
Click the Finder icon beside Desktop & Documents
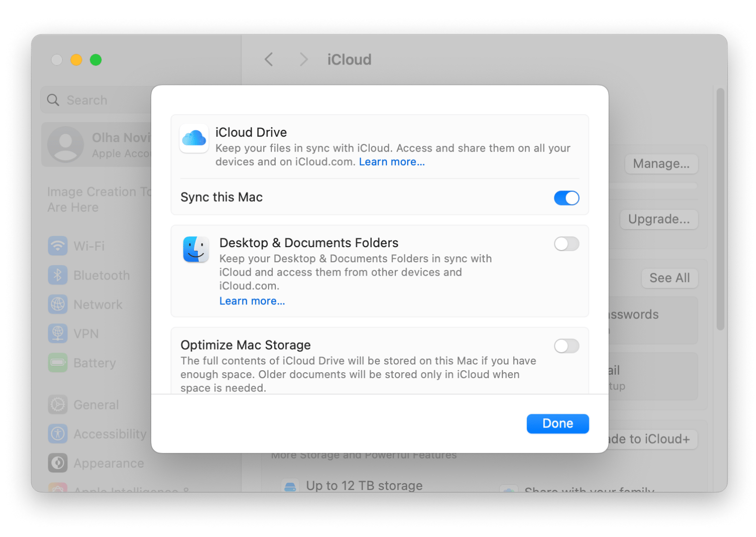[196, 250]
